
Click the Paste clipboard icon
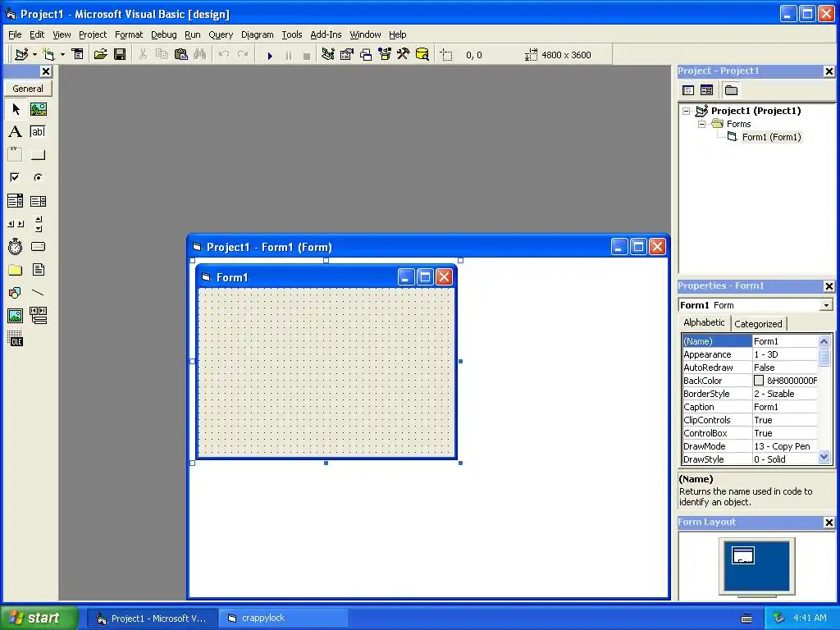181,54
